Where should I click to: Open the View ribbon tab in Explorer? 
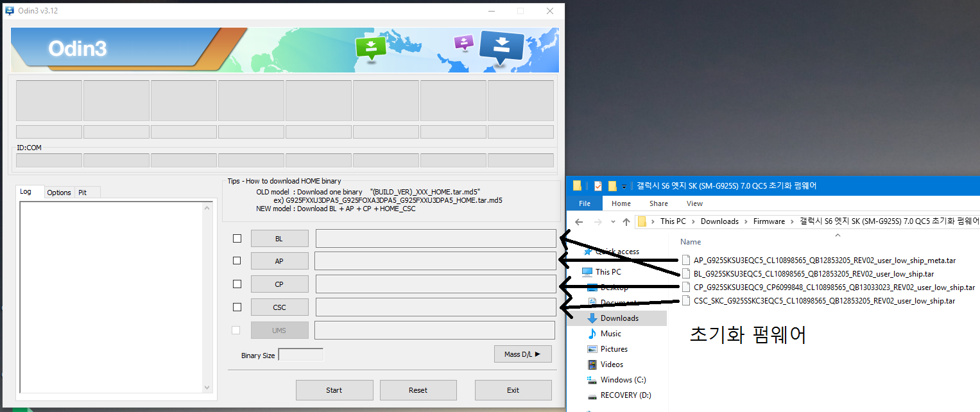[694, 203]
